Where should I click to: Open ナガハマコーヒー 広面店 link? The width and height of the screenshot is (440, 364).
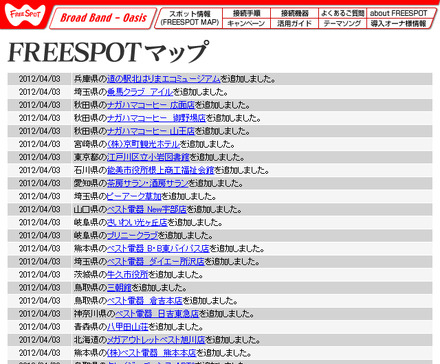[x=151, y=105]
